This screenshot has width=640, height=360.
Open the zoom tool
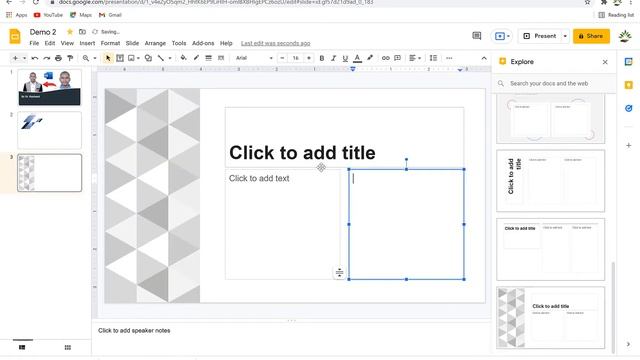click(x=86, y=58)
